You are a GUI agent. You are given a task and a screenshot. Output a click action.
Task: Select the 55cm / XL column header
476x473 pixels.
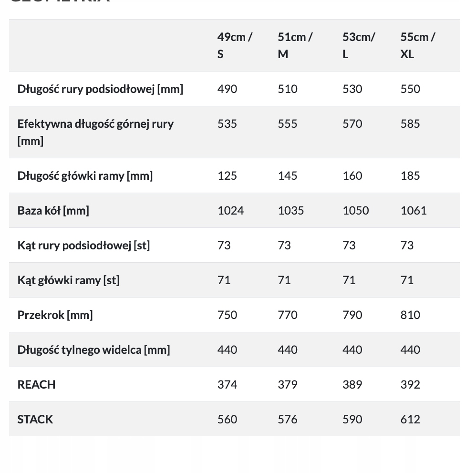[x=417, y=45]
